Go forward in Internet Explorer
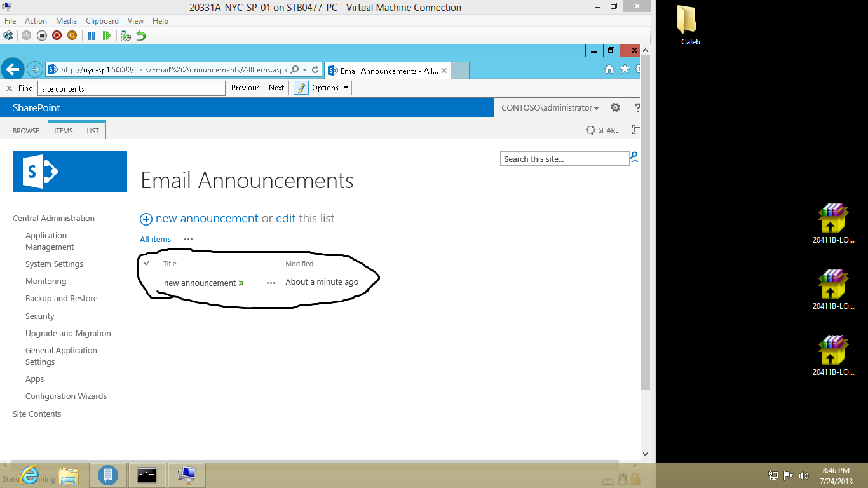Image resolution: width=868 pixels, height=488 pixels. coord(35,69)
